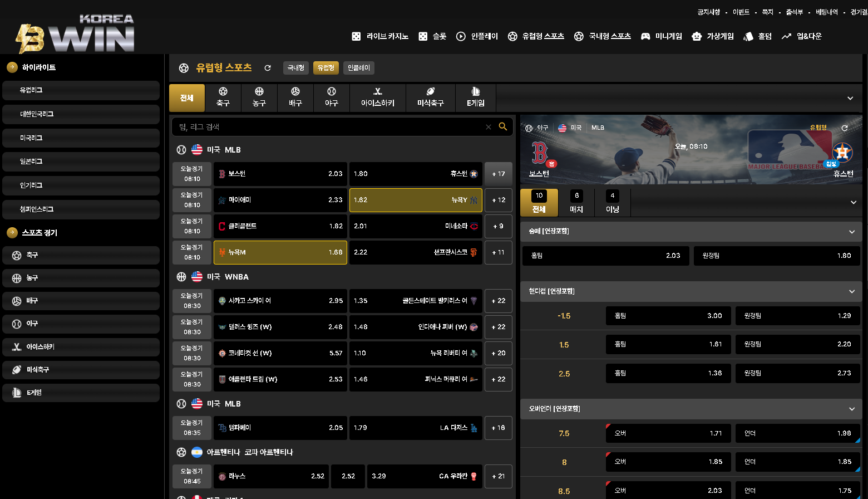Screen dimensions: 868x499
Task: Click the 출석부 link
Action: coord(794,12)
